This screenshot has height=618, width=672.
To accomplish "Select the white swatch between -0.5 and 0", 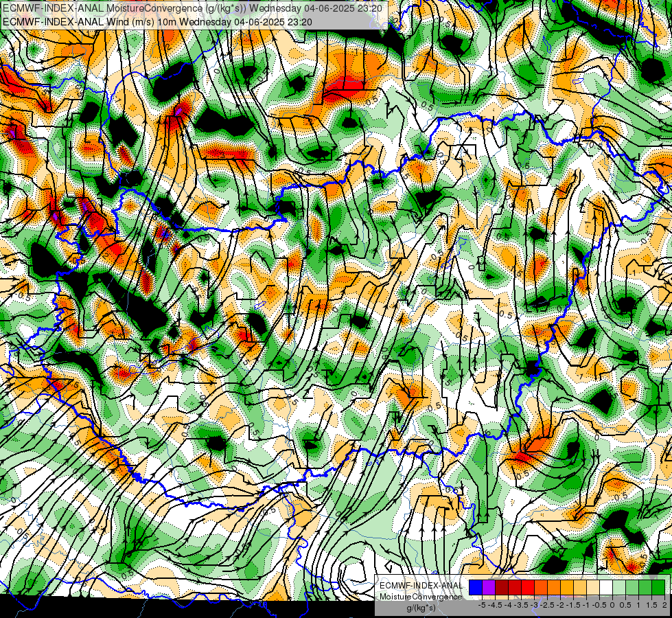I will 606,587.
